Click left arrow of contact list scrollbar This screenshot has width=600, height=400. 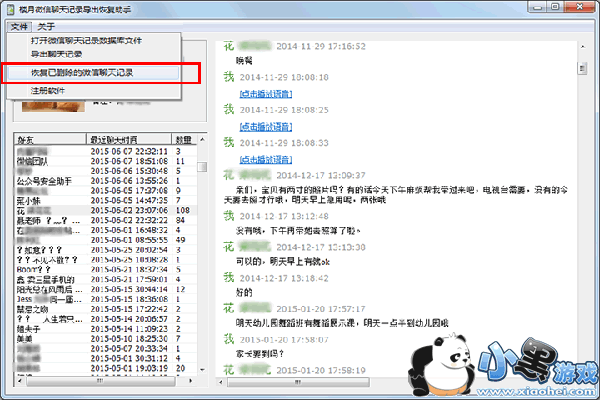coord(20,381)
